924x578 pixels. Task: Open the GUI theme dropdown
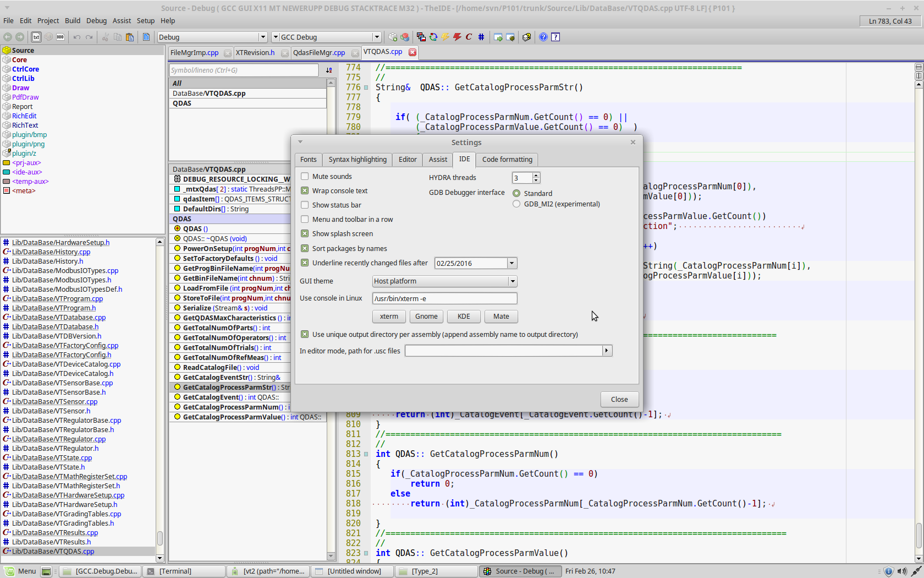coord(512,281)
